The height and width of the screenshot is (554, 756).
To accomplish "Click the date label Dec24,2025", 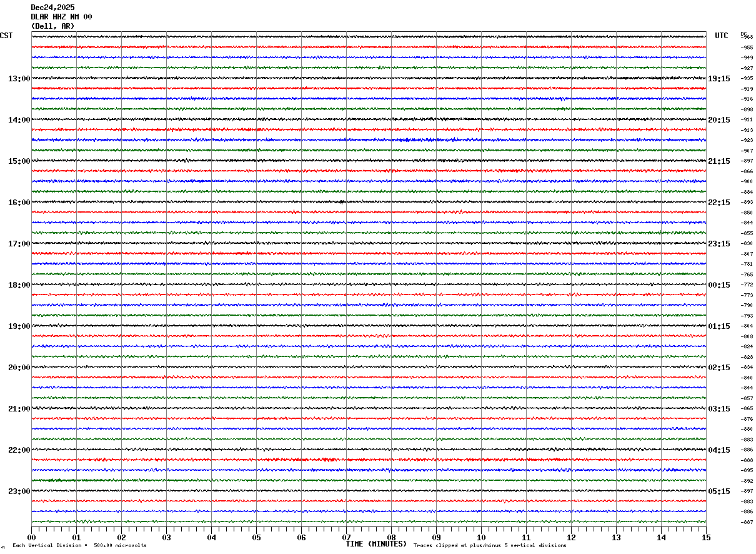I will point(52,8).
